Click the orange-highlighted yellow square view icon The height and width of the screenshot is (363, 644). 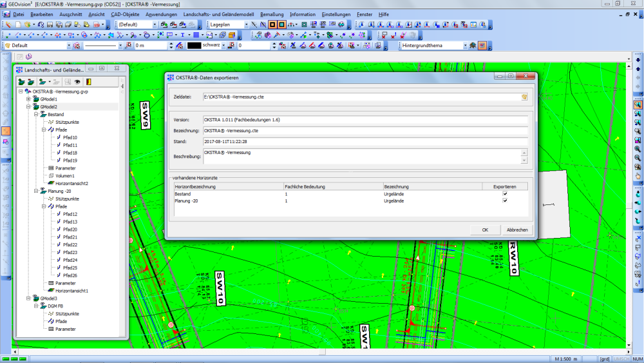[x=272, y=25]
